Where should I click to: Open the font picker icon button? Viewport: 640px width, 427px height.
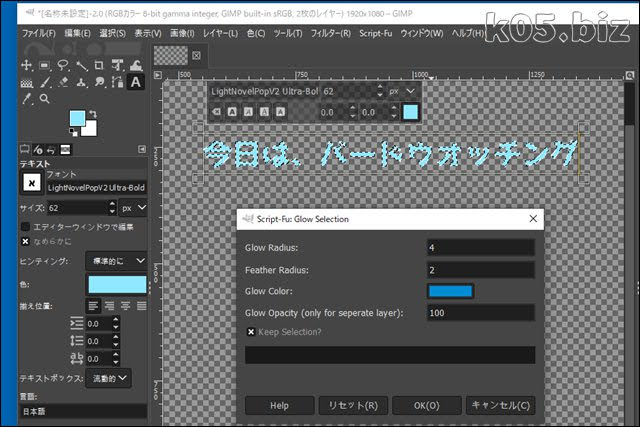click(x=32, y=182)
